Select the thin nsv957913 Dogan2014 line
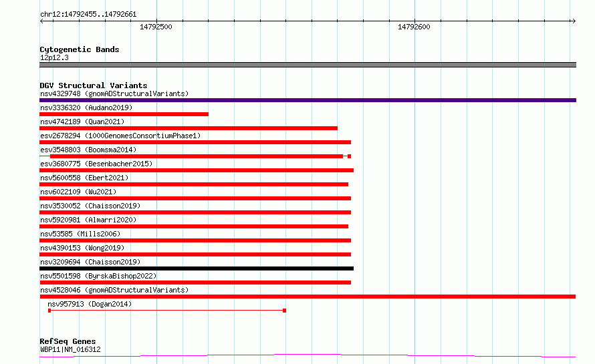Viewport: 595px width, 364px height. [x=167, y=311]
